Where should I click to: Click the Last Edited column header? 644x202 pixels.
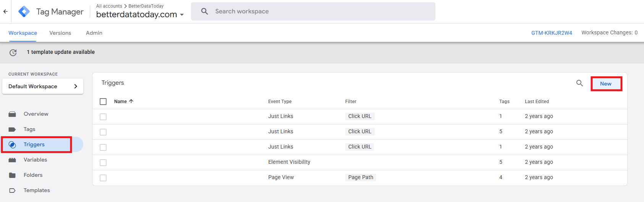(x=537, y=102)
